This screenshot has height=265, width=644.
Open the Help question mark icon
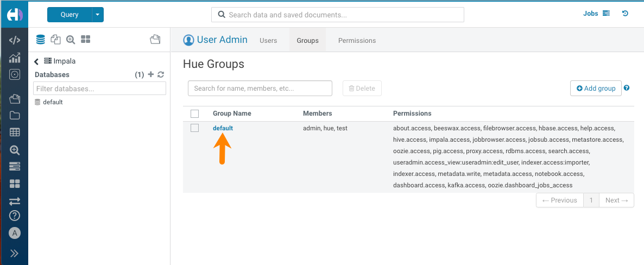click(15, 216)
